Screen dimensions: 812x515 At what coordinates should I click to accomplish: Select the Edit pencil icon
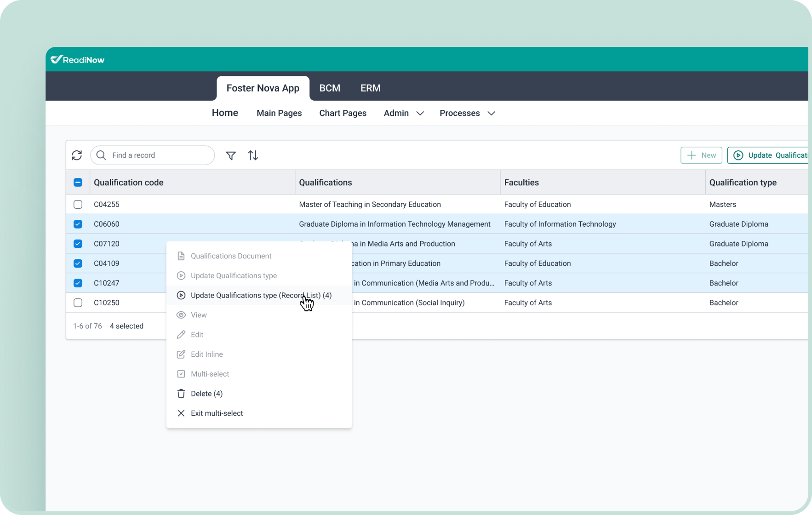pyautogui.click(x=181, y=334)
